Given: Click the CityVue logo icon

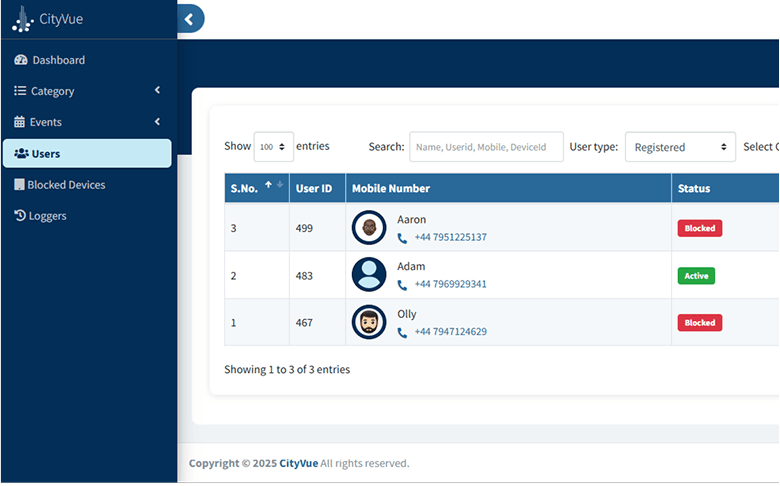Looking at the screenshot, I should pyautogui.click(x=22, y=18).
